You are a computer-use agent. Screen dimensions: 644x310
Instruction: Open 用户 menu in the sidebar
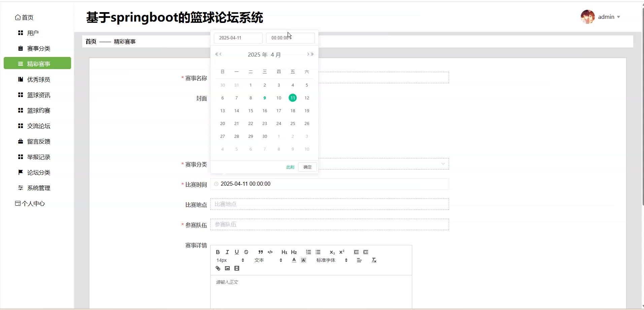37,33
